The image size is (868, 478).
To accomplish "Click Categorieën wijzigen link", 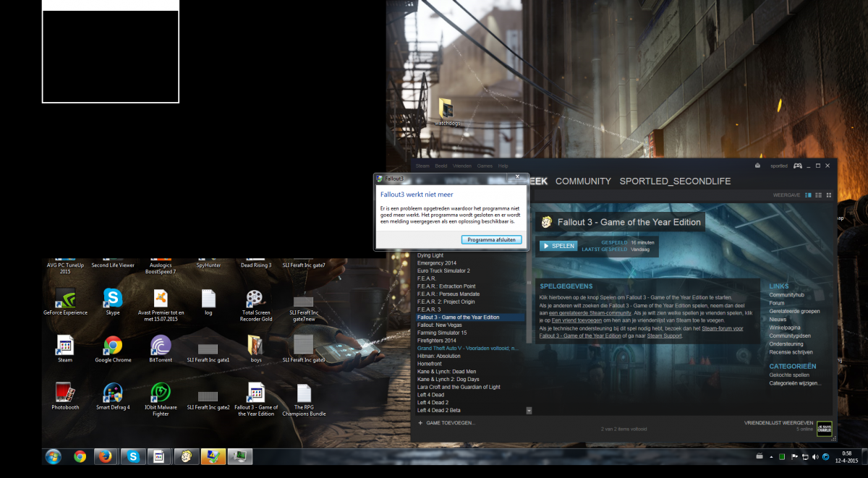I will pos(795,383).
